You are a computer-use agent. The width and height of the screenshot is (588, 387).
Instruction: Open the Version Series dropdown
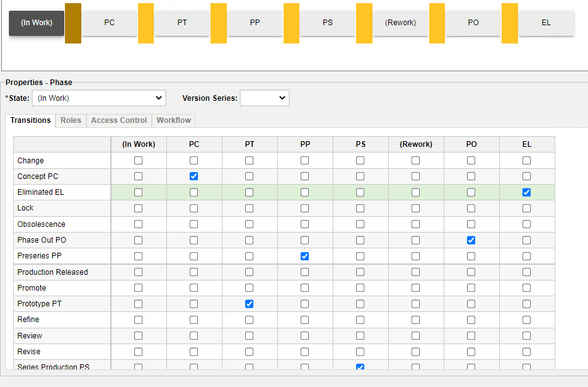coord(264,98)
